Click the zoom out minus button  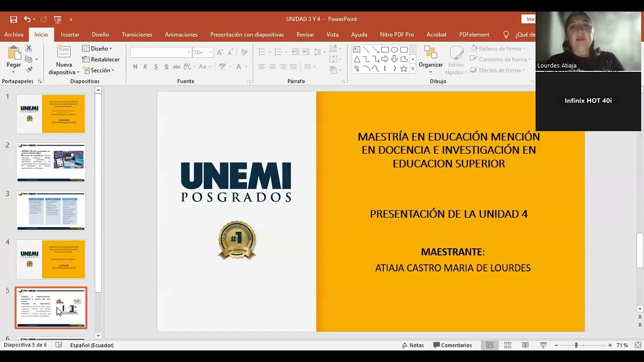point(556,345)
